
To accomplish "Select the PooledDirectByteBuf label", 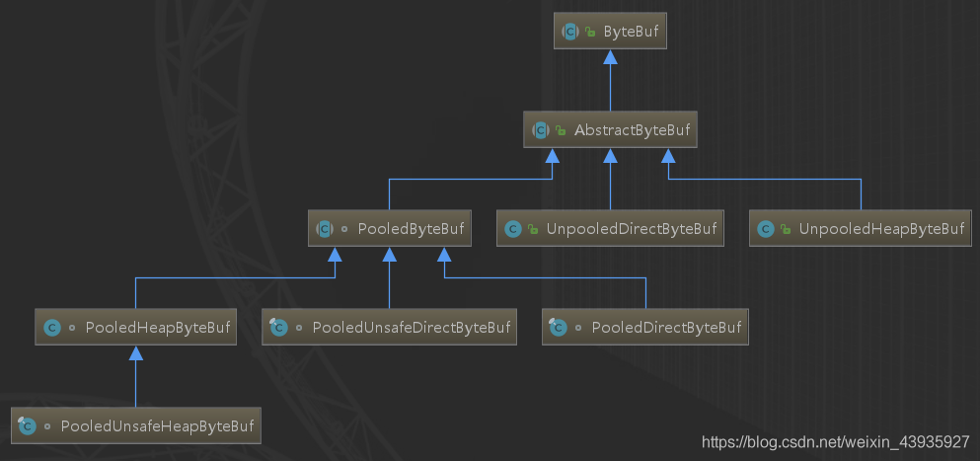I will (x=664, y=327).
